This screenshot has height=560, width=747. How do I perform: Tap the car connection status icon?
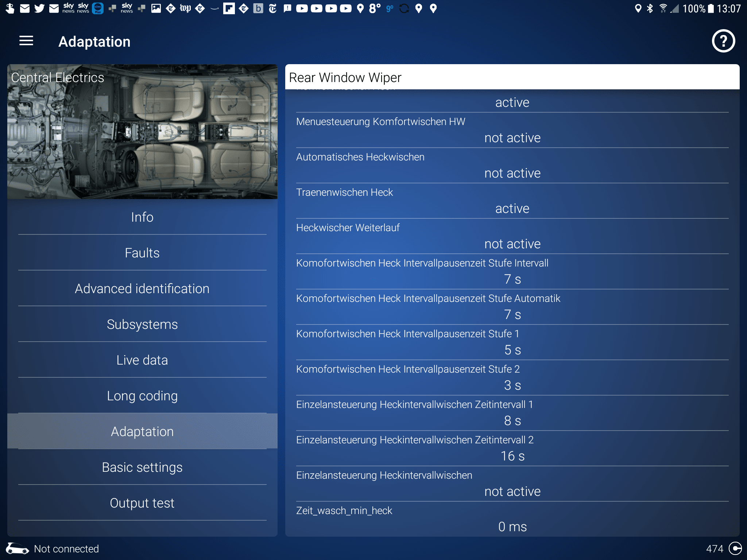coord(17,548)
